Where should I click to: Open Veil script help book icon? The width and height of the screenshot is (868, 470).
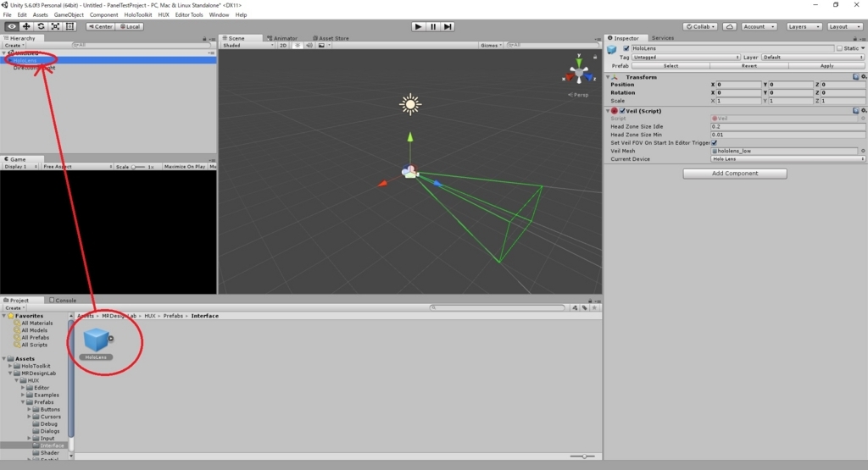[x=856, y=111]
